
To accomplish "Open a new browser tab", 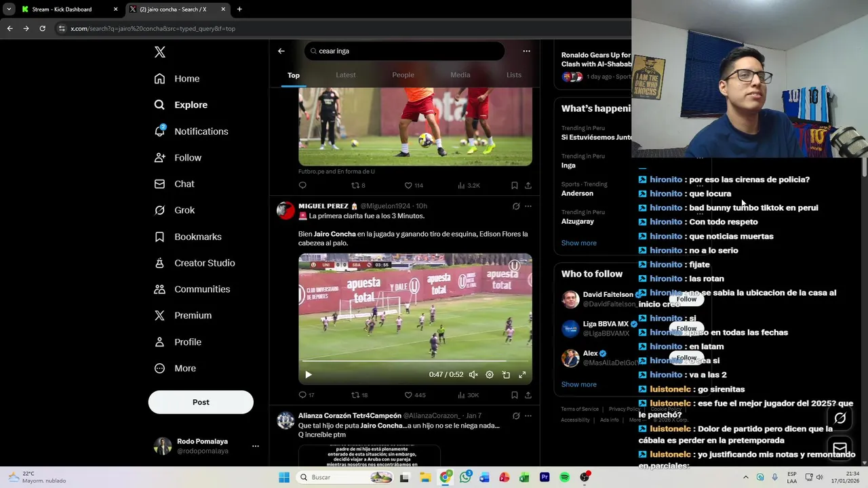I will [x=239, y=9].
